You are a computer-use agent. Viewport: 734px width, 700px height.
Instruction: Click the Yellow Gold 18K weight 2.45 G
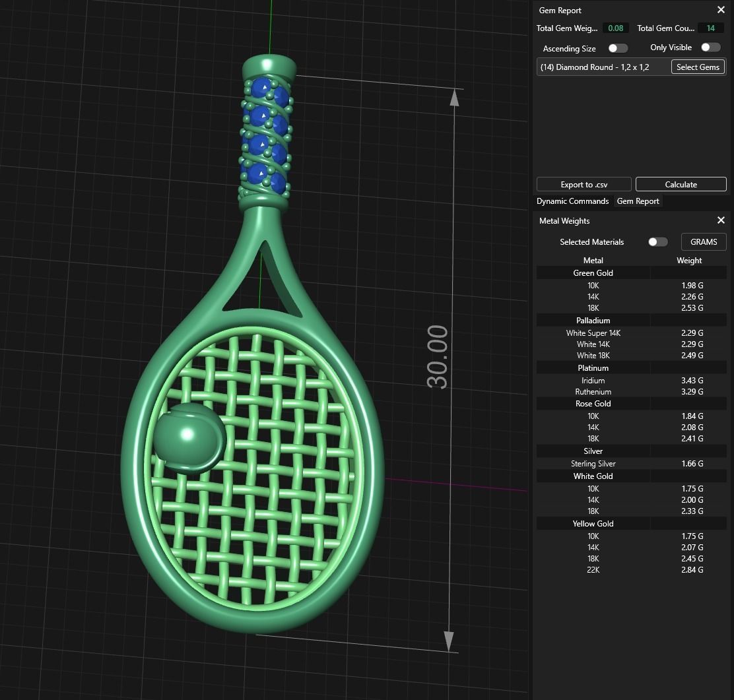[x=692, y=559]
